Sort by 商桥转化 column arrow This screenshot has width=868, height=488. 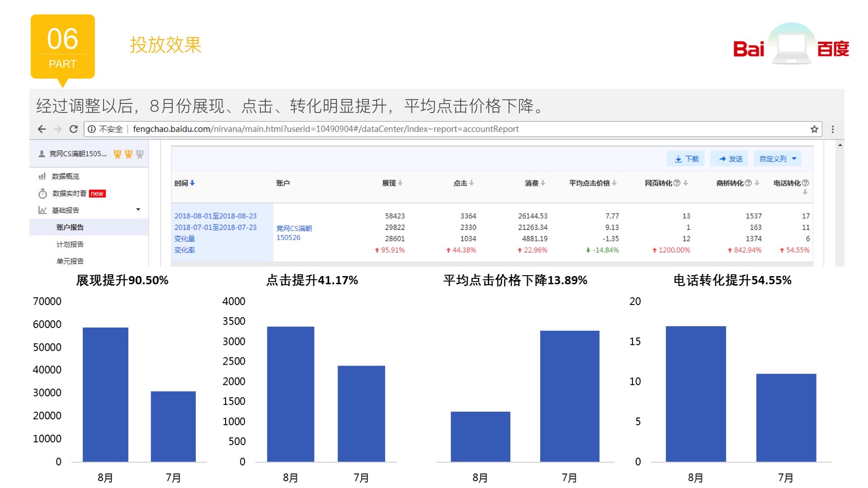click(757, 183)
